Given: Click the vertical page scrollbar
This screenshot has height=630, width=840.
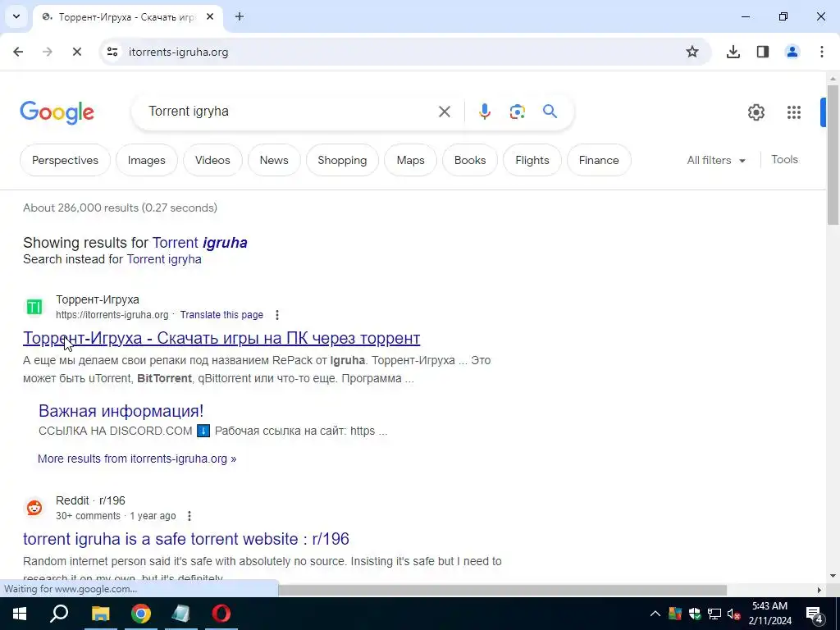Looking at the screenshot, I should pyautogui.click(x=833, y=155).
